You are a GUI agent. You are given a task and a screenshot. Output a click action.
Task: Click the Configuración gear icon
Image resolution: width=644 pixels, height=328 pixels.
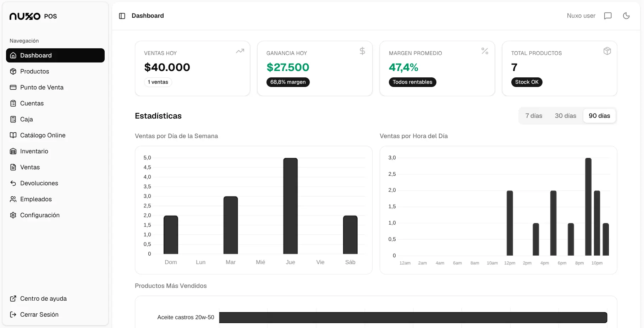click(13, 215)
